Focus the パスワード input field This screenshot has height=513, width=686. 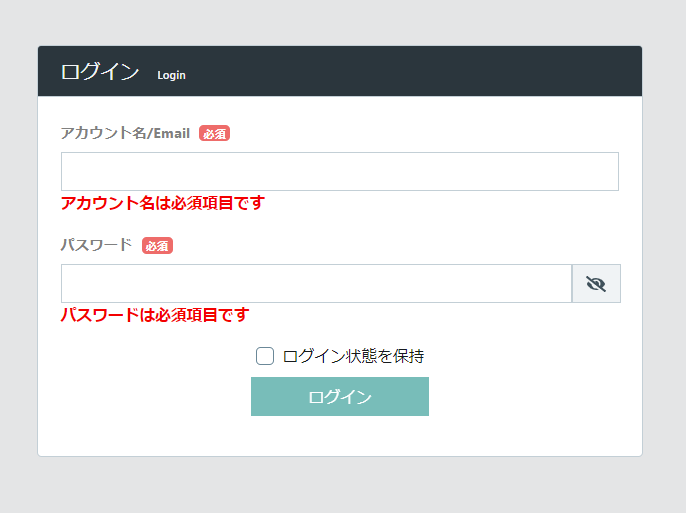point(315,284)
